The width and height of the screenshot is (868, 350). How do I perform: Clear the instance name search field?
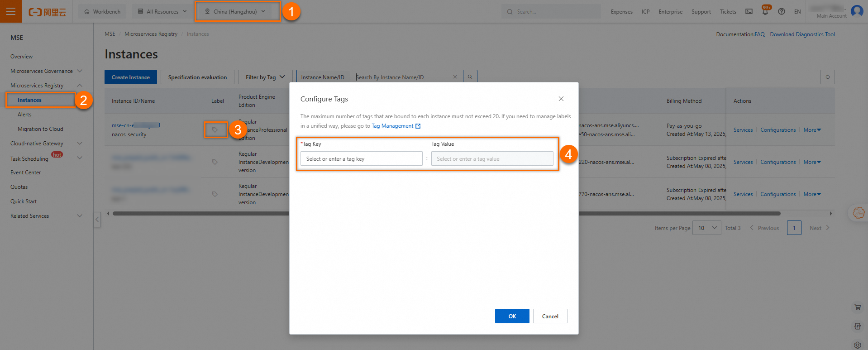(x=455, y=77)
